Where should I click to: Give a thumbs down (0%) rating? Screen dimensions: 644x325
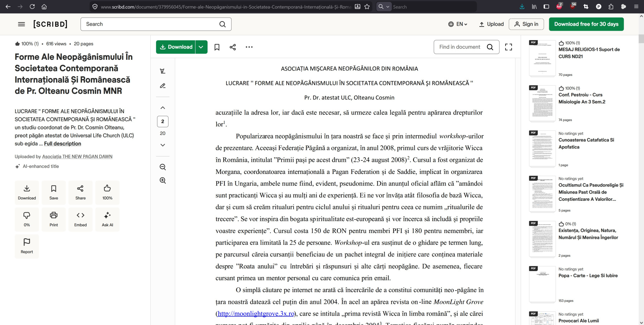point(27,219)
